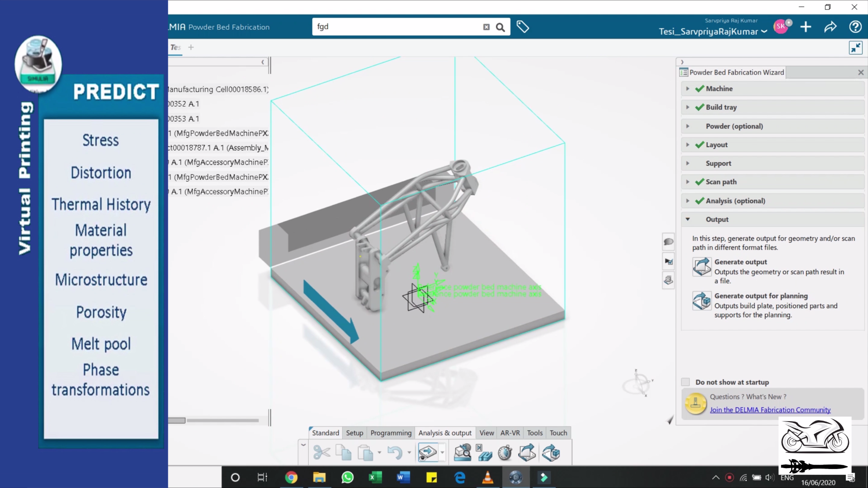Click the Generate output for planning toolbar icon
The image size is (868, 488).
coord(551,452)
